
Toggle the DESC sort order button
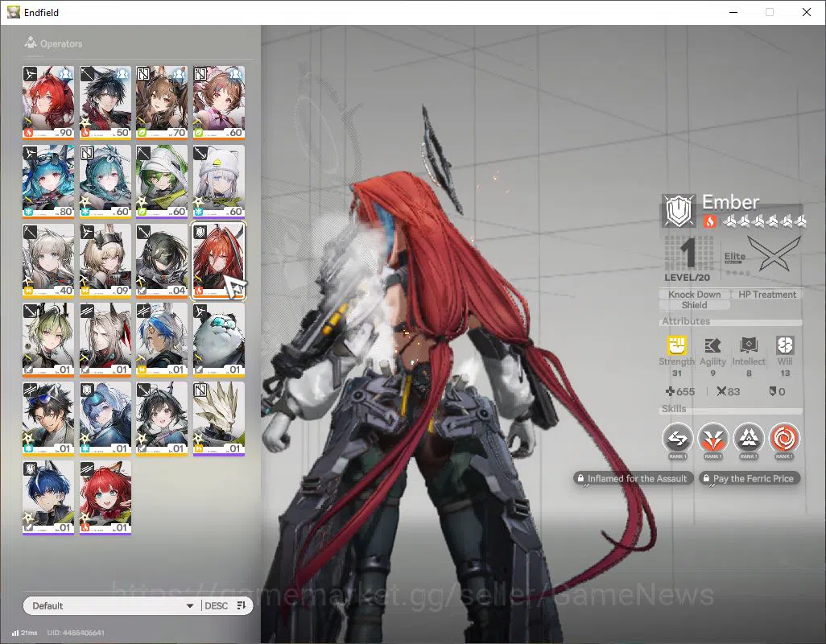coord(226,605)
